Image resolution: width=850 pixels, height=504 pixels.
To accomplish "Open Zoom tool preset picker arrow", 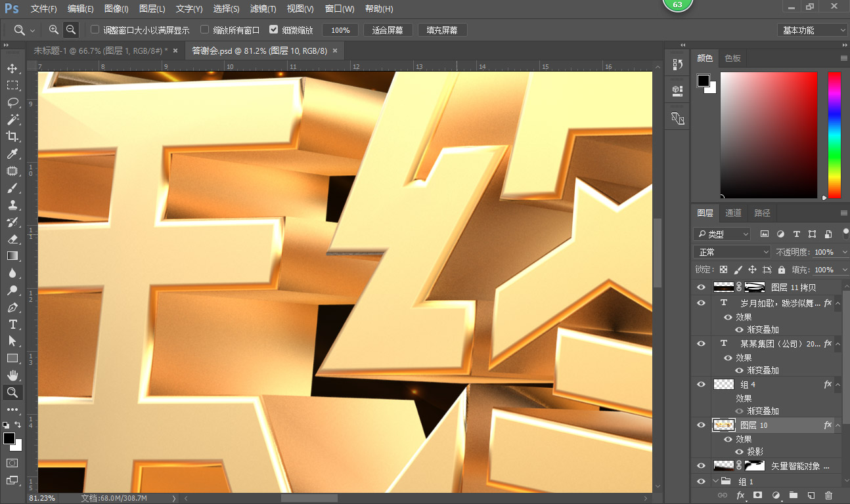I will (x=32, y=31).
